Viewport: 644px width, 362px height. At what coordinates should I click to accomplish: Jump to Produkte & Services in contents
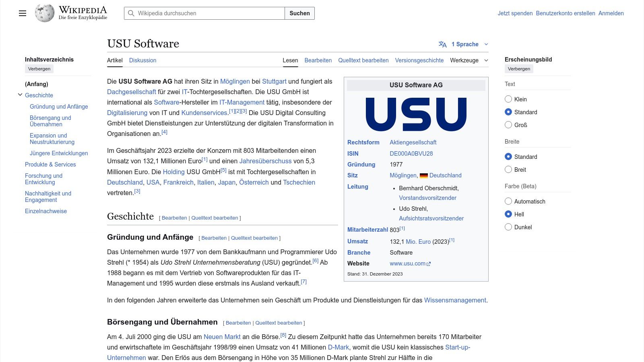[50, 165]
